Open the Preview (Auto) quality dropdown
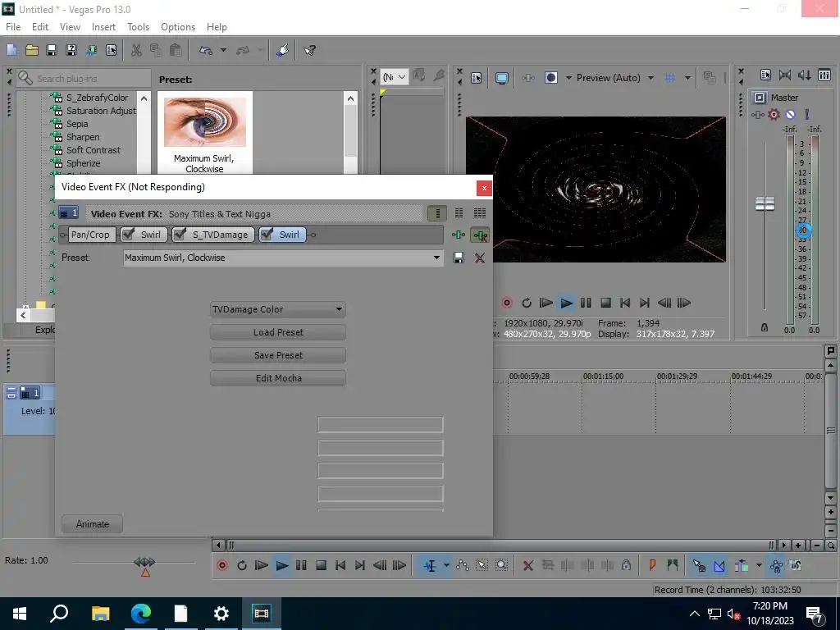 pyautogui.click(x=651, y=78)
